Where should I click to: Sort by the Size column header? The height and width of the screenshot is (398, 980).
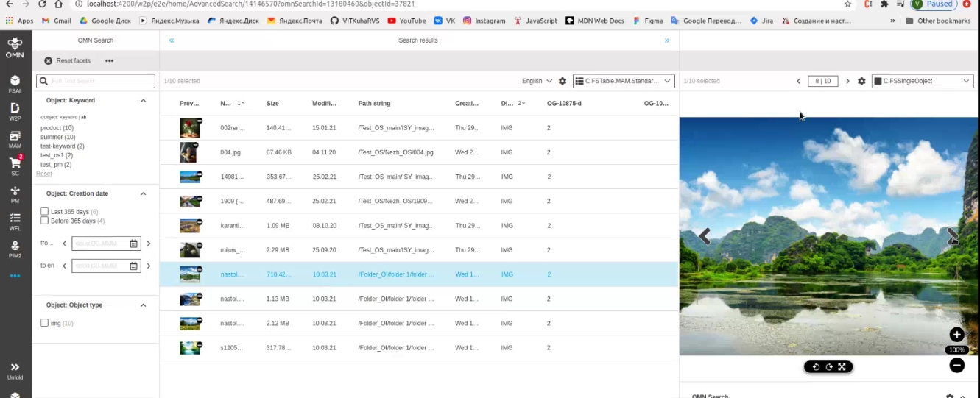(272, 104)
